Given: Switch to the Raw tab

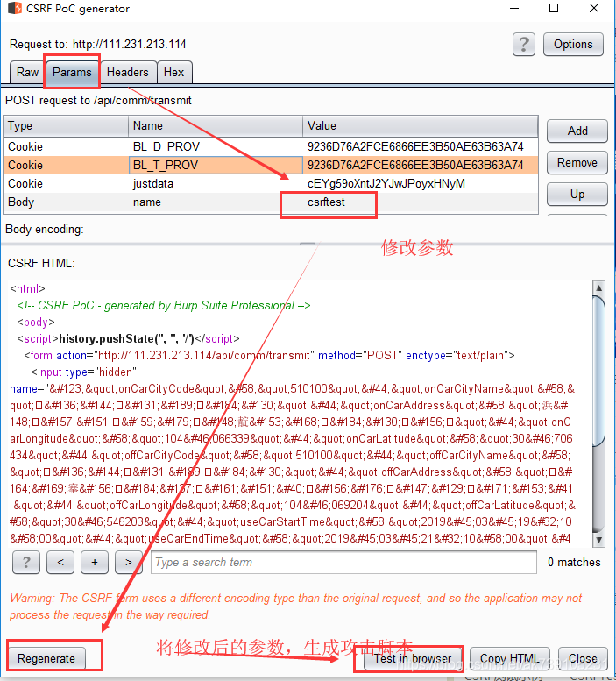Looking at the screenshot, I should tap(27, 72).
